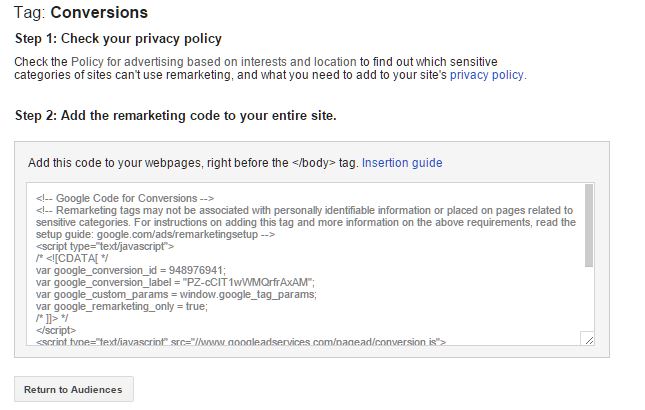Click the google_remarketing_only = true line
This screenshot has width=645, height=410.
122,306
